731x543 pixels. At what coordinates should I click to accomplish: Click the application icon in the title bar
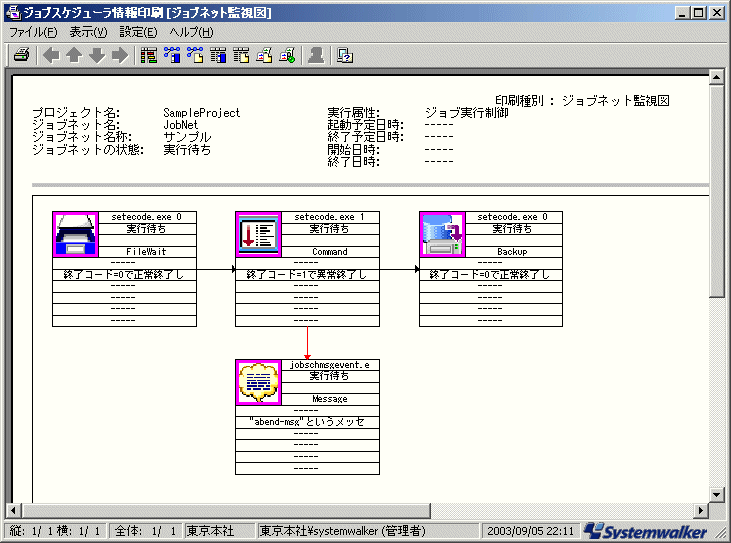click(x=13, y=13)
